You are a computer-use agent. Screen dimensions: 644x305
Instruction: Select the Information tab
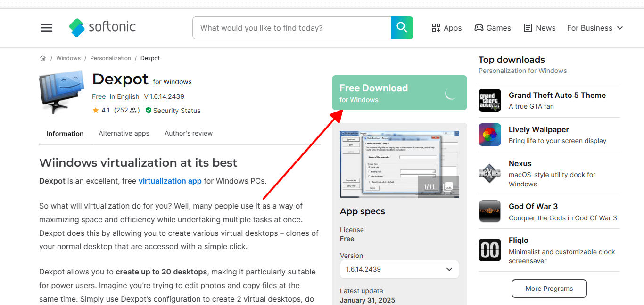click(65, 134)
